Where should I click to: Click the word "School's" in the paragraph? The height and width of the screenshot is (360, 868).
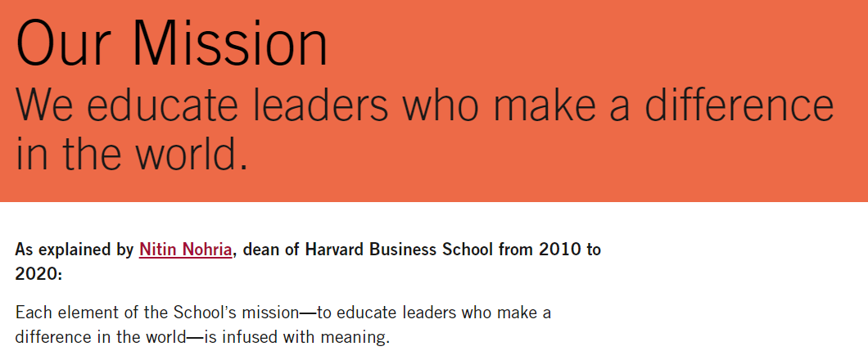pyautogui.click(x=207, y=313)
